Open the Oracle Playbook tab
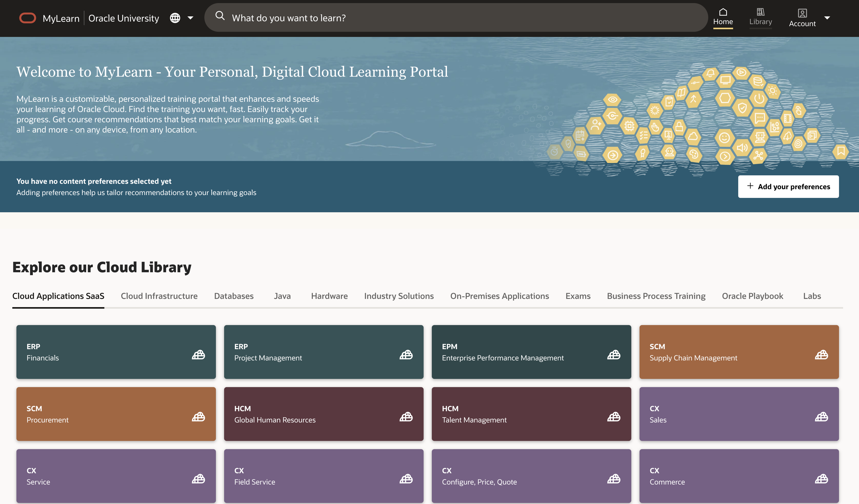The image size is (859, 504). click(x=752, y=296)
